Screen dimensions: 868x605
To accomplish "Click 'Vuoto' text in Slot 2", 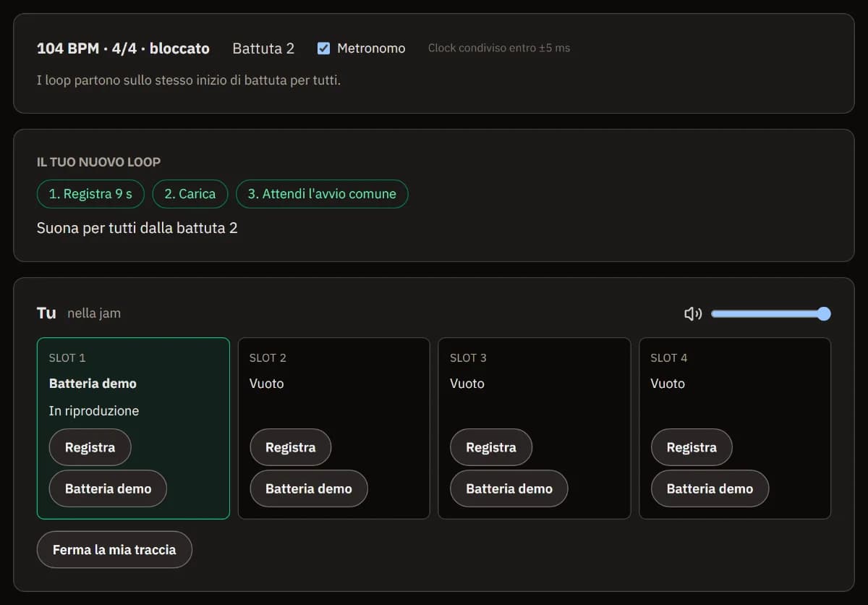I will (x=267, y=384).
